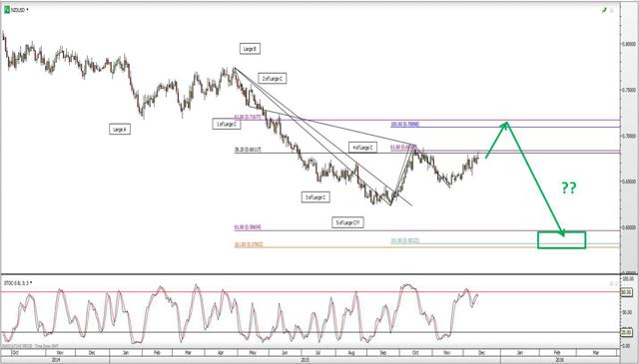Open the STOC indicator settings dropdown
639x364 pixels.
31,282
